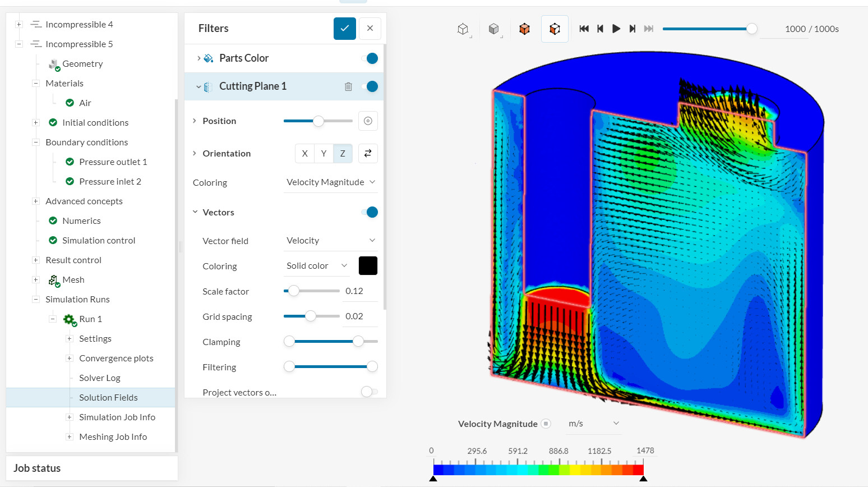Open Convergence plots in the tree
This screenshot has width=868, height=487.
(116, 358)
